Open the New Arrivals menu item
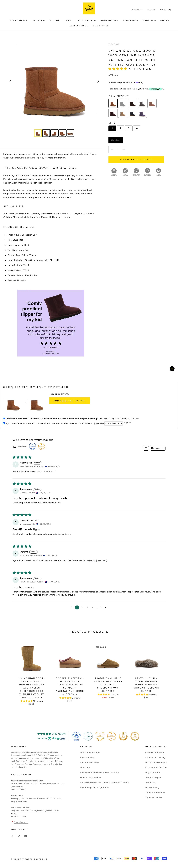Viewport: 178px width, 868px height. (18, 21)
